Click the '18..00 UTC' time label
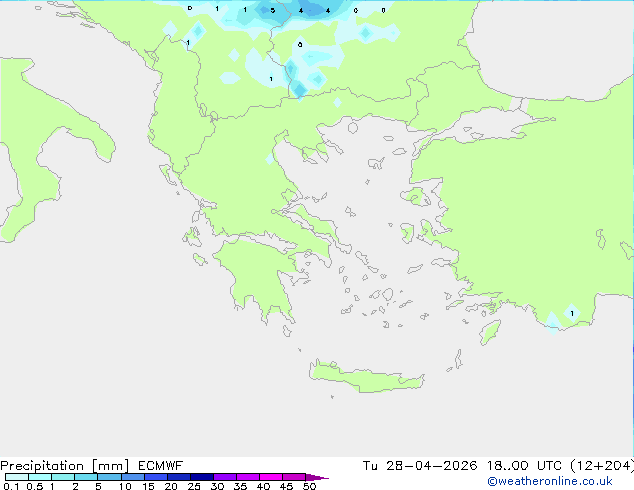634x490 pixels. (x=524, y=466)
